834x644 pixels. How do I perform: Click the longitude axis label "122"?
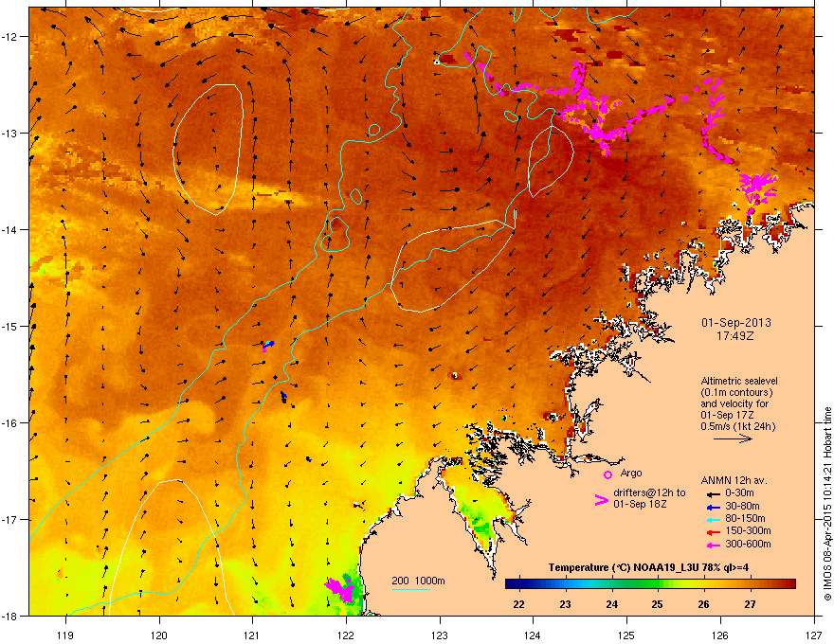(x=346, y=635)
